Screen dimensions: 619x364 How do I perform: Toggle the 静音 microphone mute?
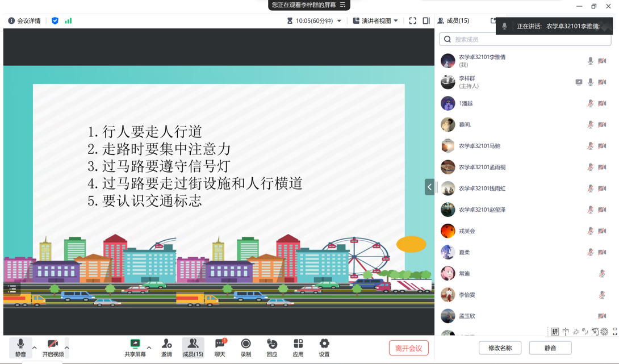20,348
